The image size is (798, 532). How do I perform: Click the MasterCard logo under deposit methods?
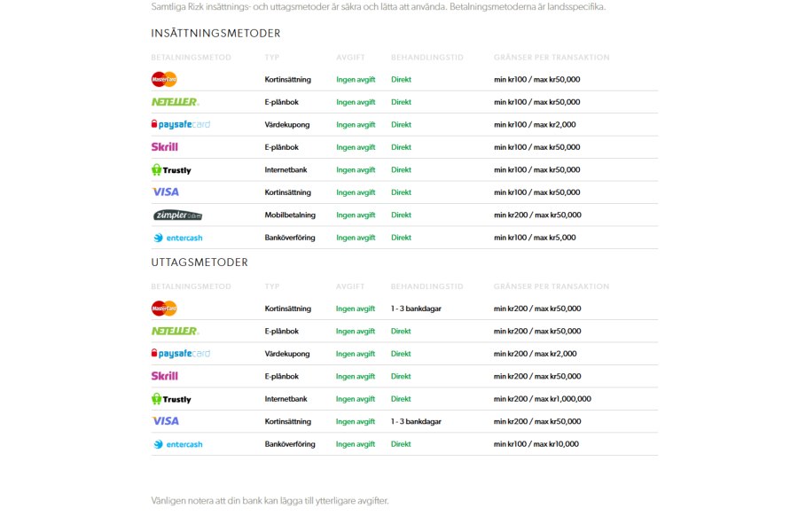tap(164, 80)
